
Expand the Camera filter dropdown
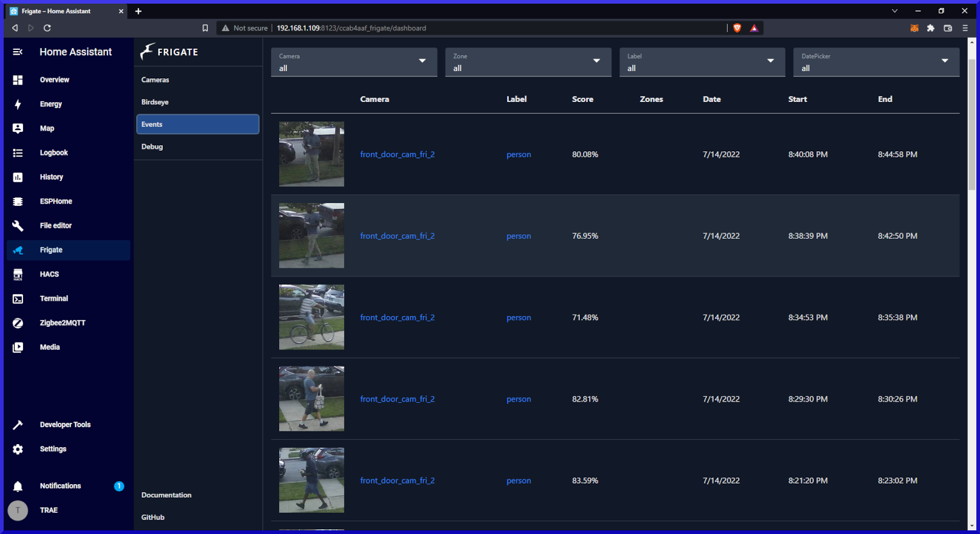pyautogui.click(x=354, y=62)
